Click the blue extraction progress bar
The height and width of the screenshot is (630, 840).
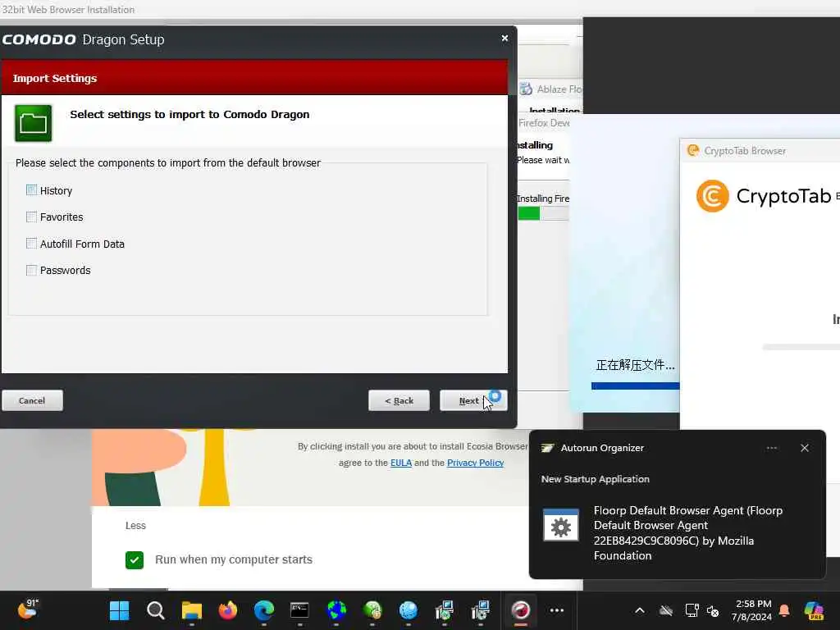click(635, 386)
